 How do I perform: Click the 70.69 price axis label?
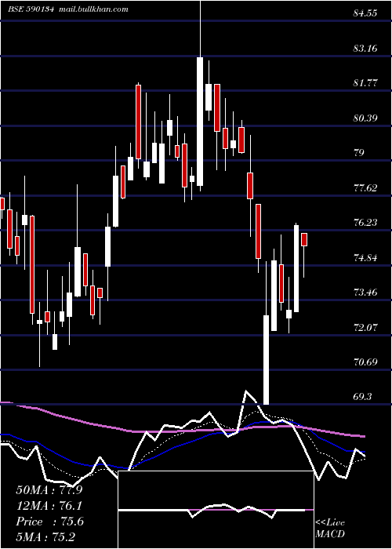(365, 362)
